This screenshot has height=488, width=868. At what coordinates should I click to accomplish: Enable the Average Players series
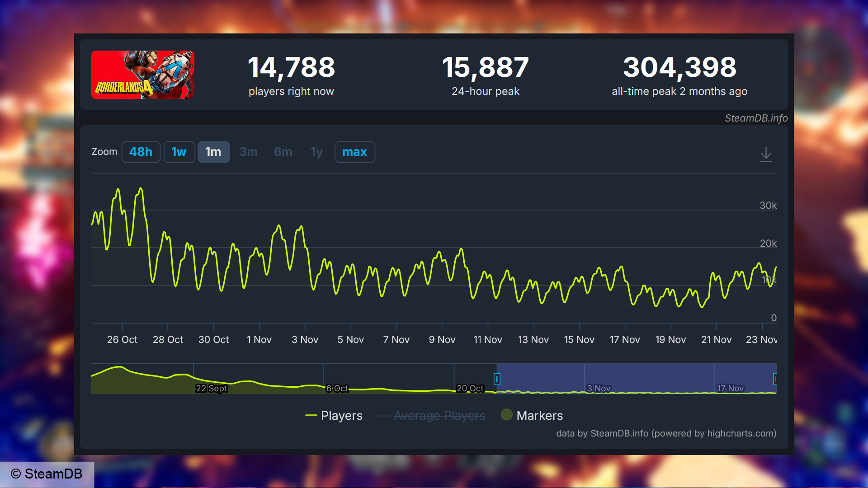[432, 415]
